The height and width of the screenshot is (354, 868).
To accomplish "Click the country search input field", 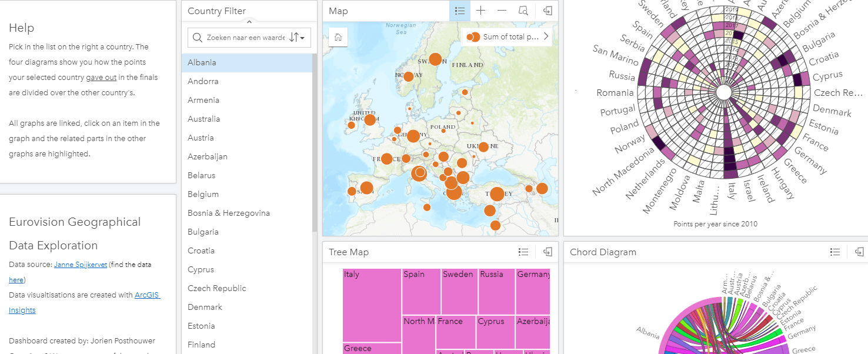I will 246,38.
